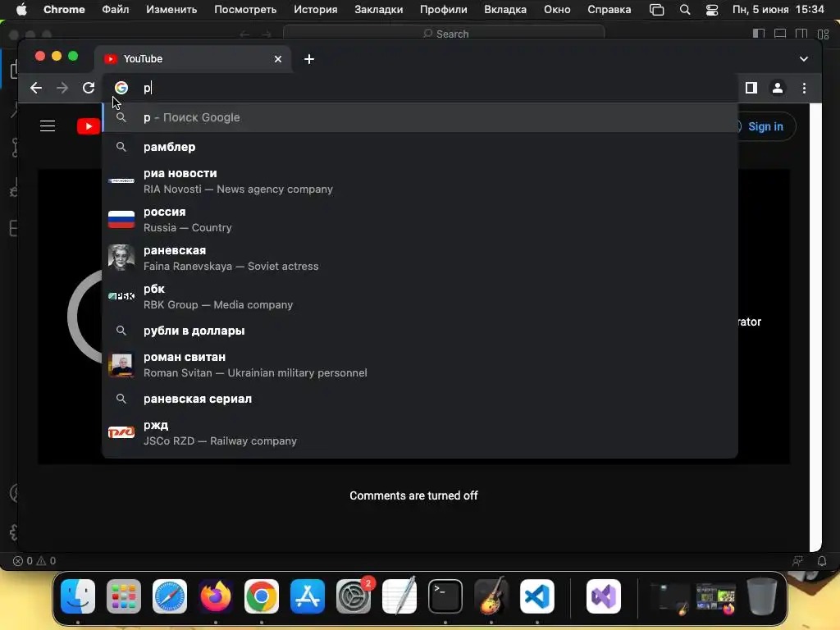Click the date and time in the menu bar

click(778, 10)
